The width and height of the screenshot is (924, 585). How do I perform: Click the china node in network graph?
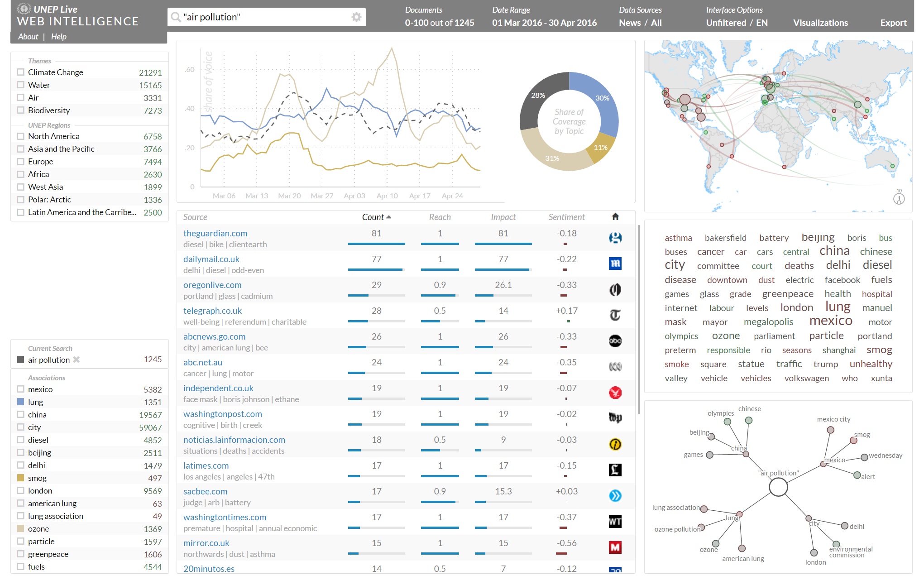pyautogui.click(x=746, y=454)
